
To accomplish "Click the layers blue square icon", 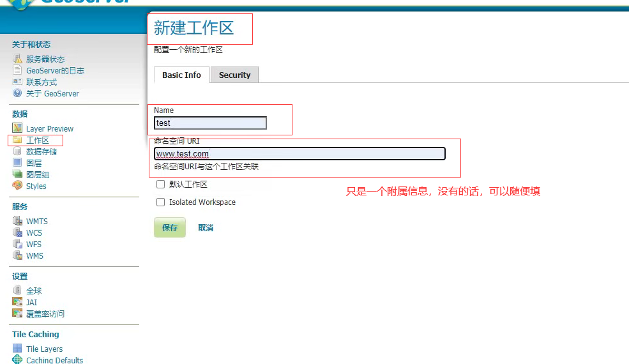I will (17, 163).
